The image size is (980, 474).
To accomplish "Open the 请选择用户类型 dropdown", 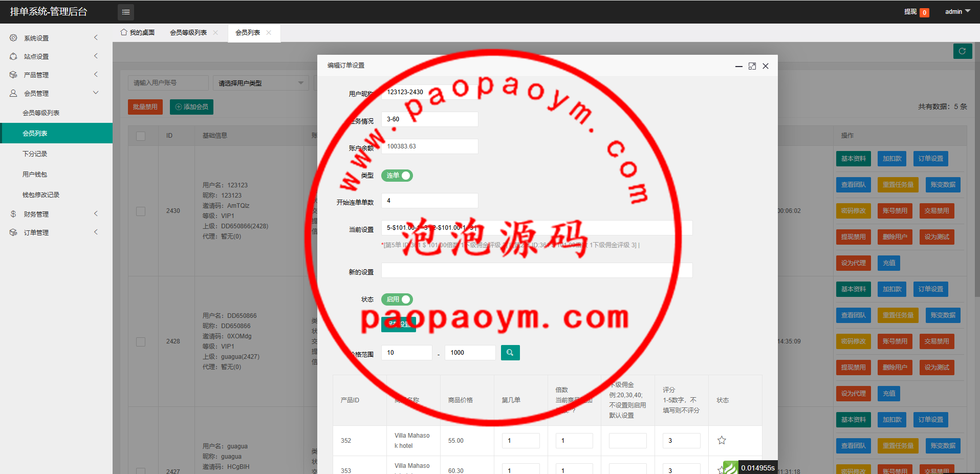I will (260, 83).
